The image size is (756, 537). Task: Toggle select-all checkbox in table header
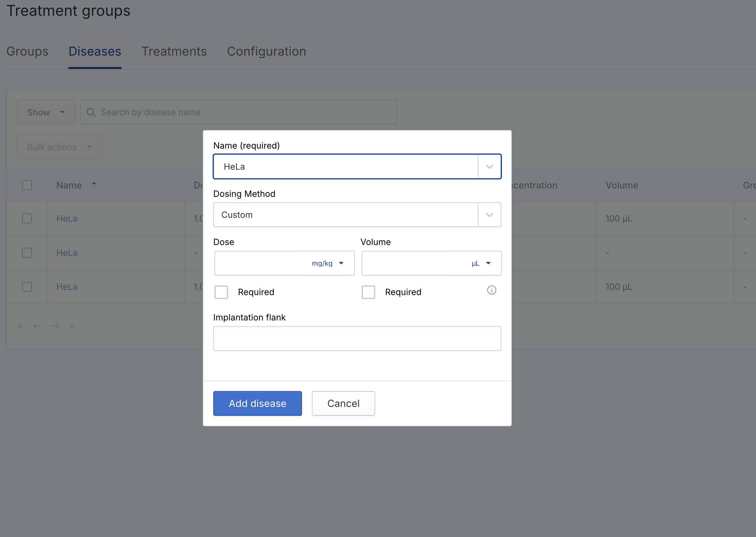27,185
